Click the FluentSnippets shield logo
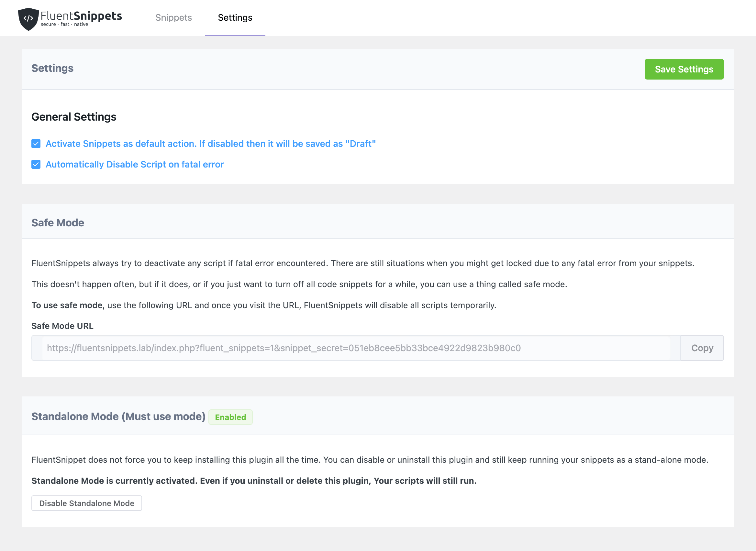 pos(28,19)
